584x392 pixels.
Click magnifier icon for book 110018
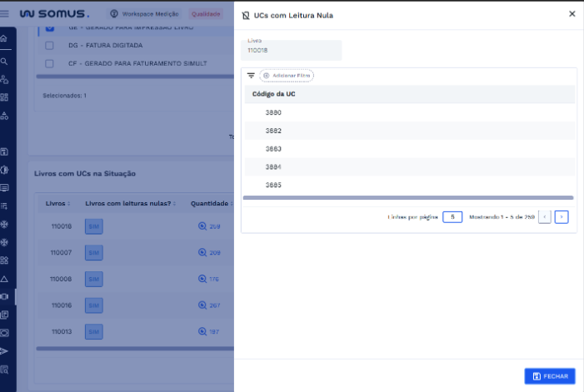[202, 226]
